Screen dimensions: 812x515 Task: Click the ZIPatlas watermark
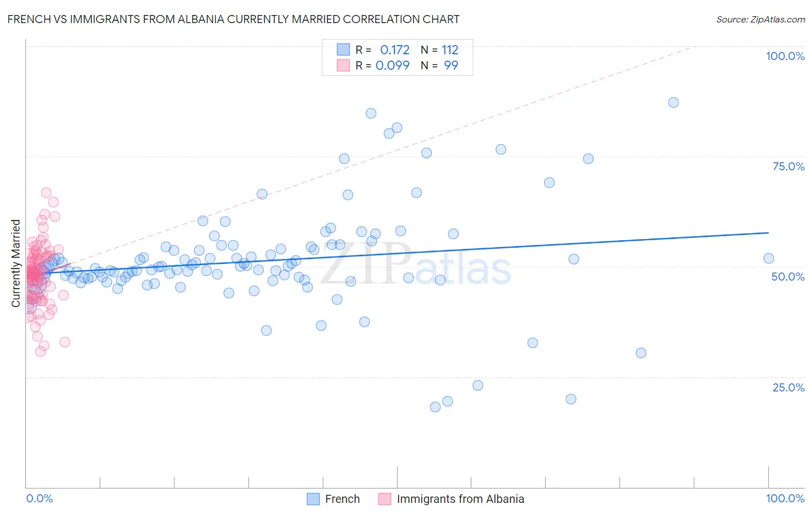click(x=416, y=264)
